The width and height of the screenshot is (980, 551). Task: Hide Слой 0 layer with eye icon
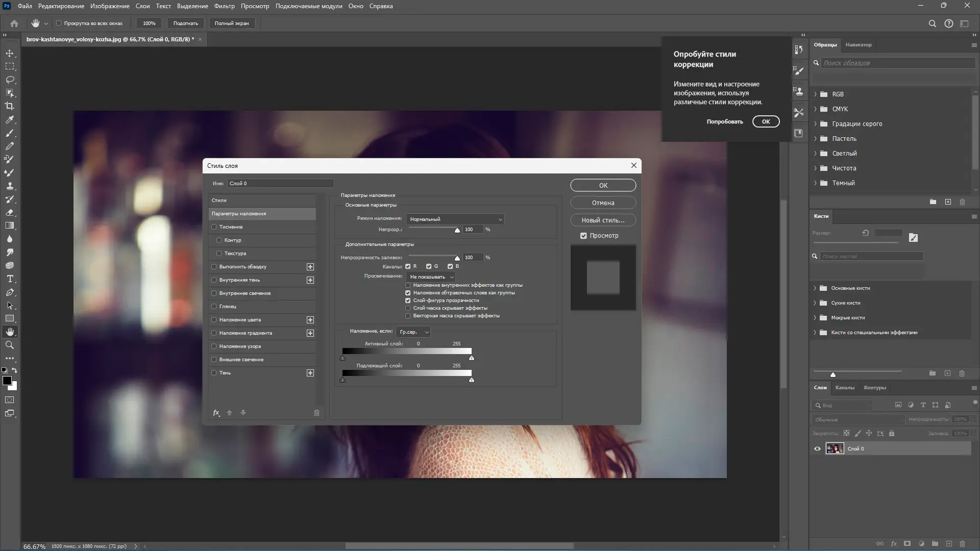click(x=817, y=449)
